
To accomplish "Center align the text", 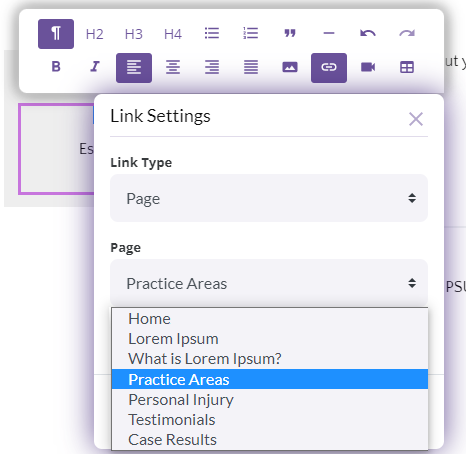I will 173,68.
